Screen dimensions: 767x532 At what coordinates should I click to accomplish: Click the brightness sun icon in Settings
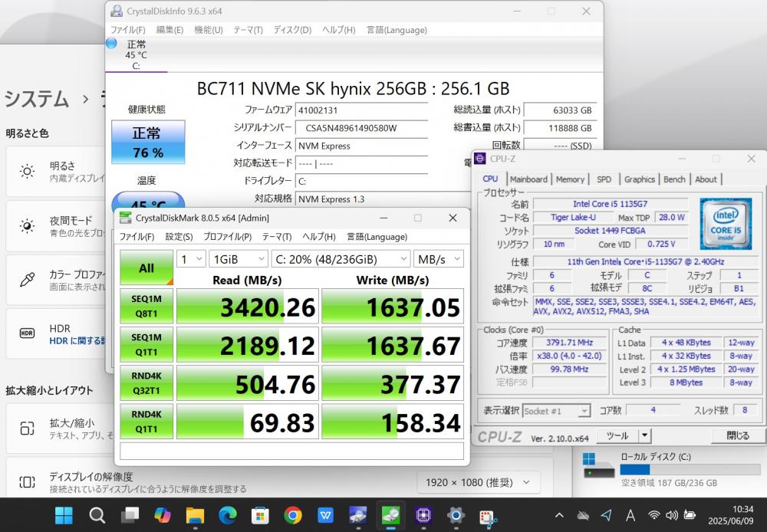pos(27,171)
